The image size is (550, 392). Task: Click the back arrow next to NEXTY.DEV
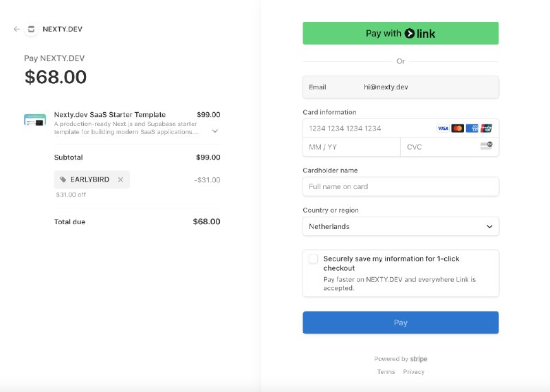[16, 29]
